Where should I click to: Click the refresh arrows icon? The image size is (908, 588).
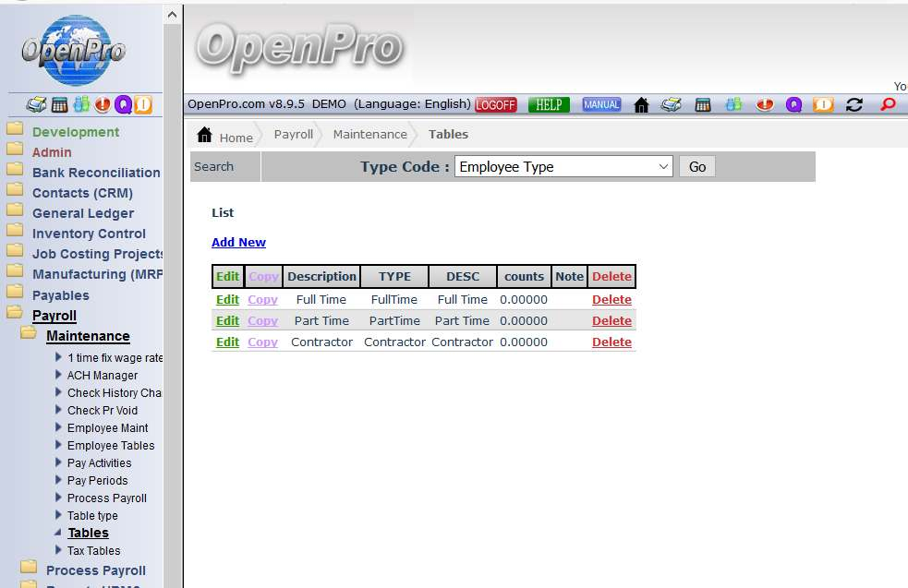coord(854,104)
